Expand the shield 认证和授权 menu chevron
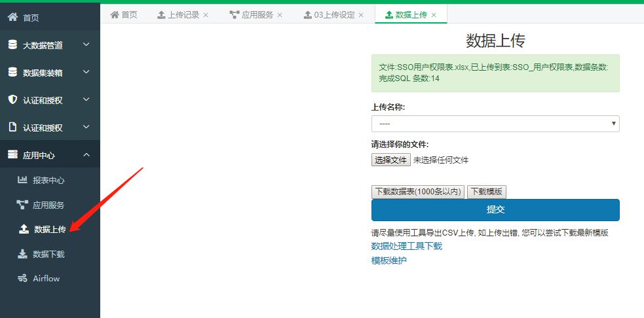The height and width of the screenshot is (318, 644). point(86,99)
